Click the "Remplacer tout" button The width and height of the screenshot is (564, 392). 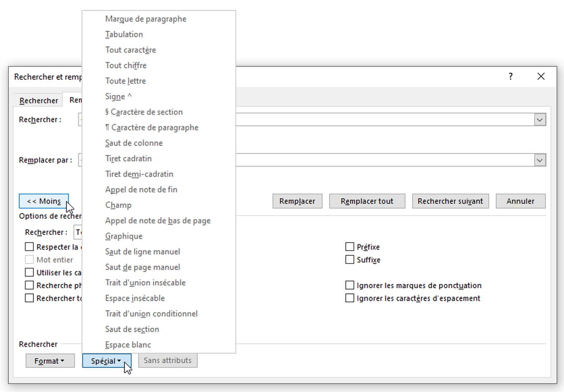pyautogui.click(x=367, y=201)
